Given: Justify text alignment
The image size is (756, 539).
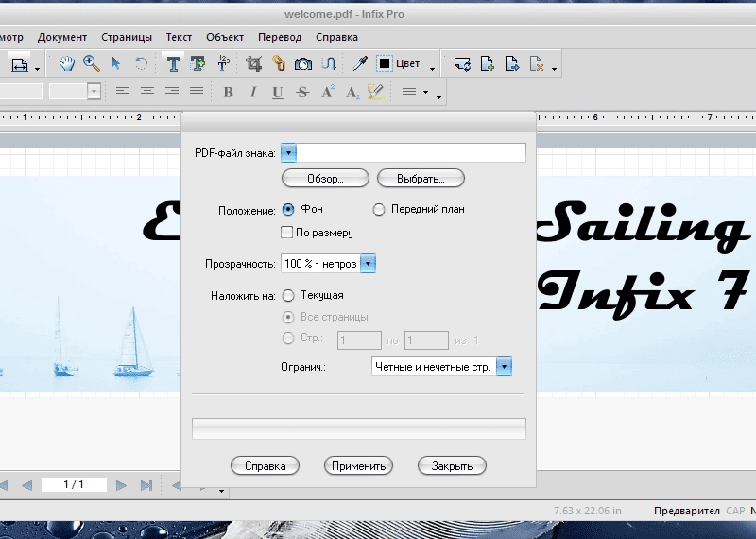Looking at the screenshot, I should point(197,92).
